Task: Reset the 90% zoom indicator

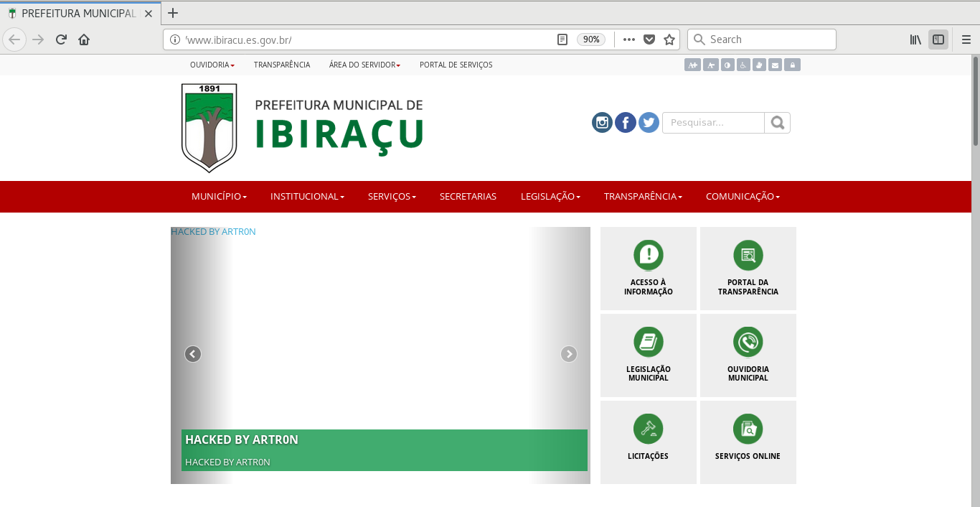Action: point(591,39)
